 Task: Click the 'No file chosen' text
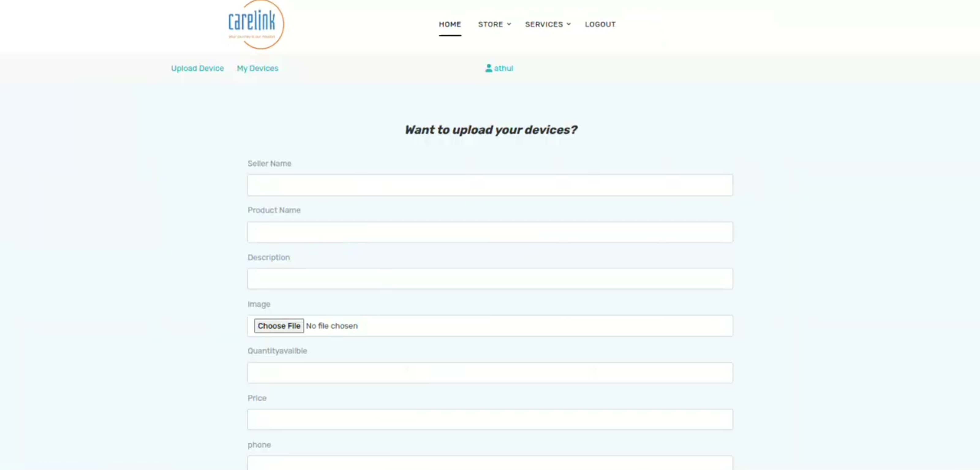coord(332,326)
